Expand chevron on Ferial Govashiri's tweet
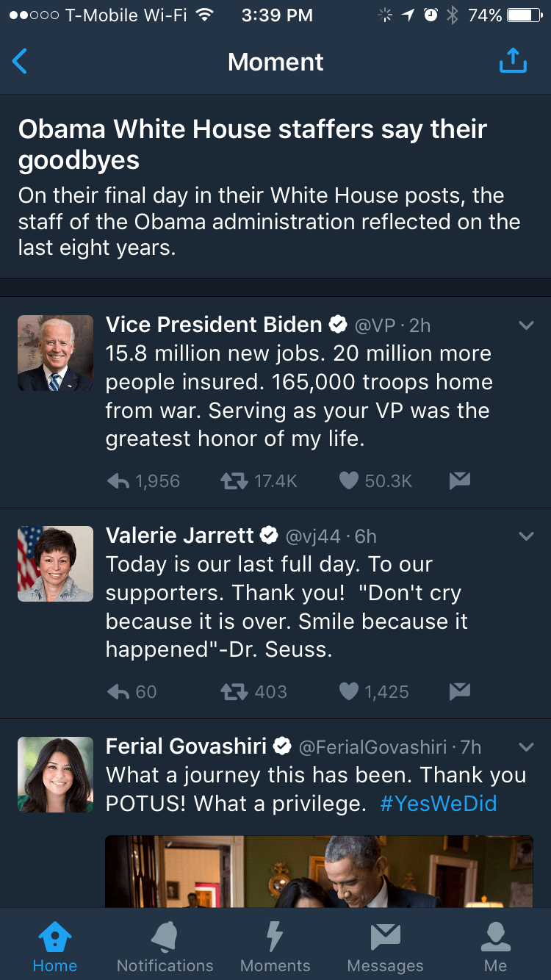This screenshot has width=551, height=980. [526, 747]
